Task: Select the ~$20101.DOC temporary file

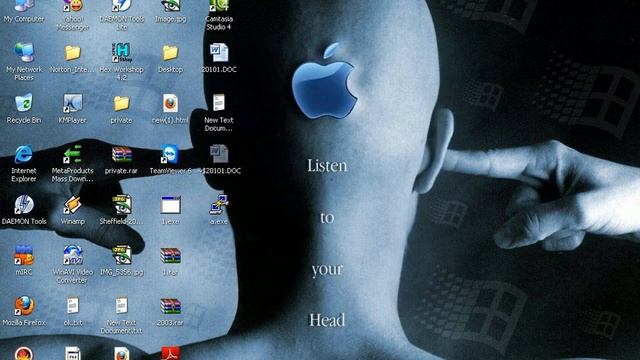Action: coord(219,154)
